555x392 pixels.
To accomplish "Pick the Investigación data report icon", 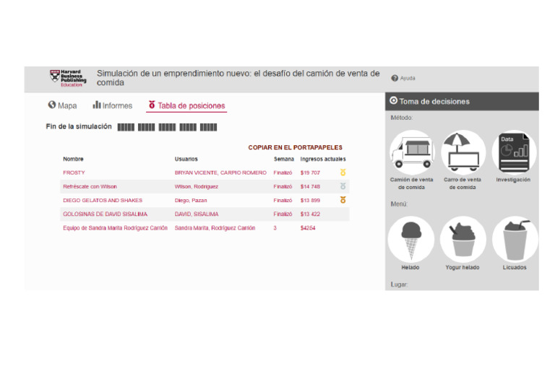I will 514,153.
